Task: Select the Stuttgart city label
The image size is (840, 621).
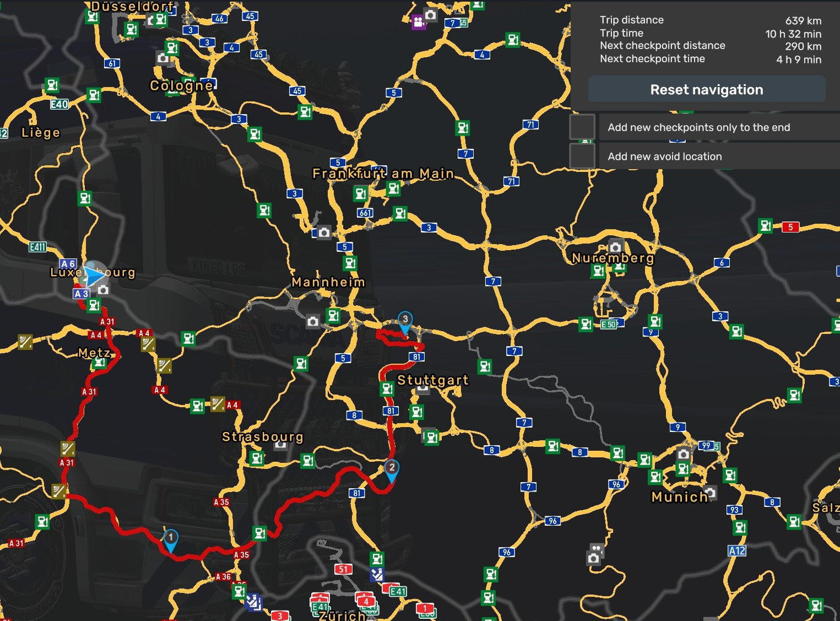Action: click(x=433, y=380)
